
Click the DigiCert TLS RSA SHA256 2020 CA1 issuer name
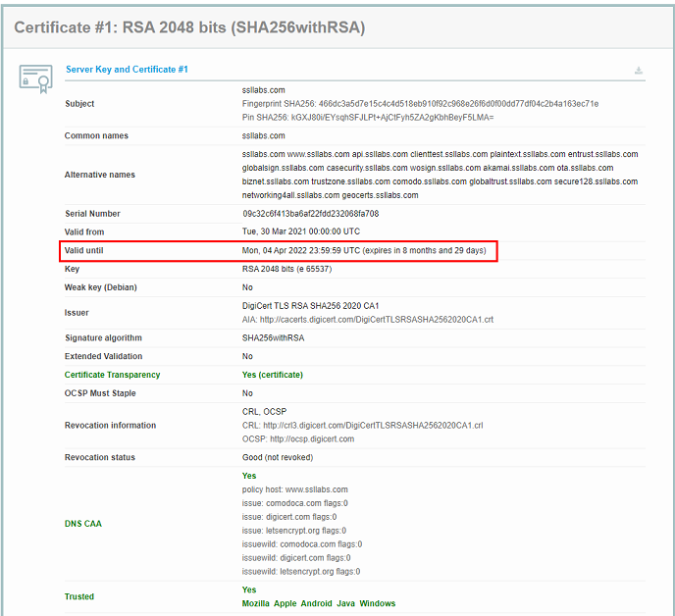pyautogui.click(x=310, y=306)
